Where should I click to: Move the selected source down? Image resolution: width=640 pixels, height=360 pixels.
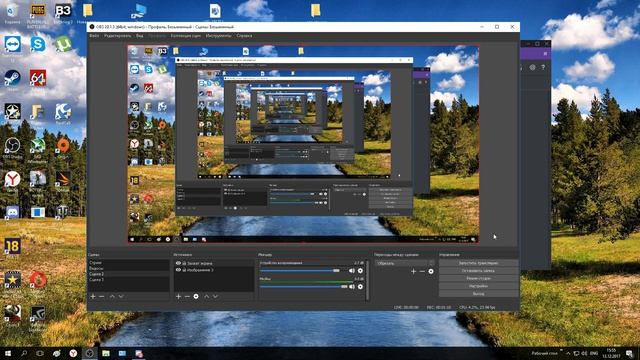click(x=215, y=296)
